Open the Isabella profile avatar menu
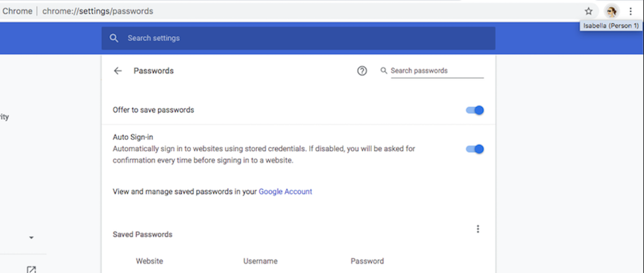Screen dimensions: 644x273 point(611,11)
